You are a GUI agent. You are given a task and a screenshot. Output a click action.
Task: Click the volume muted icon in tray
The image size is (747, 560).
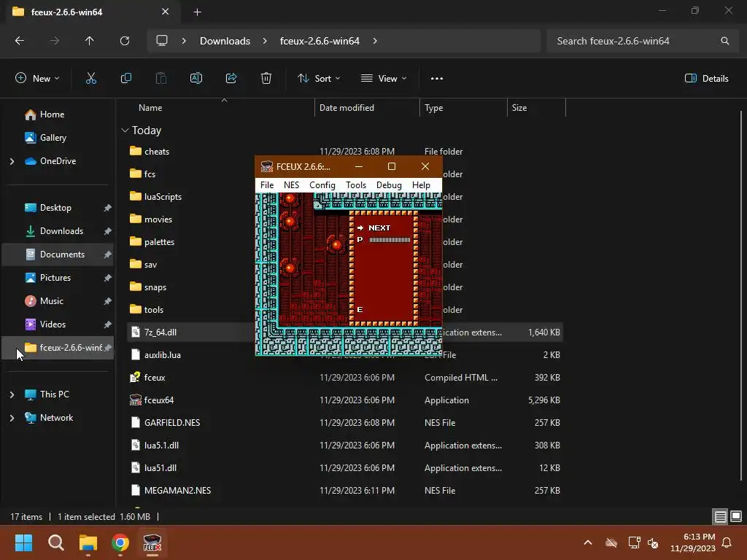click(x=653, y=542)
